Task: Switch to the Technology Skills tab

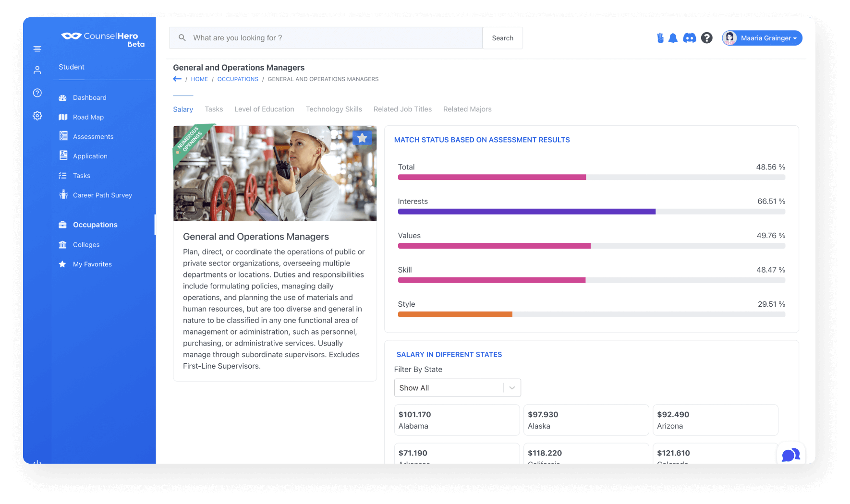Action: click(x=334, y=109)
